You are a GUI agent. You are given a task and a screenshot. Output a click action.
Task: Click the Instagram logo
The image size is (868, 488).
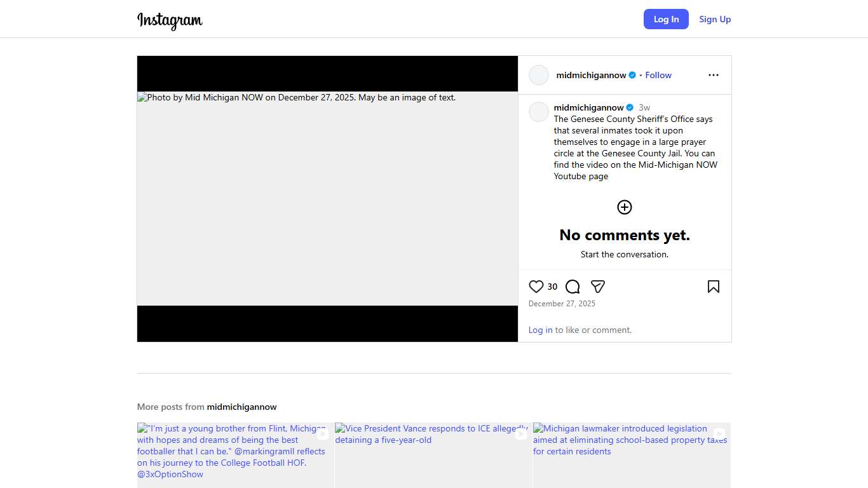170,20
